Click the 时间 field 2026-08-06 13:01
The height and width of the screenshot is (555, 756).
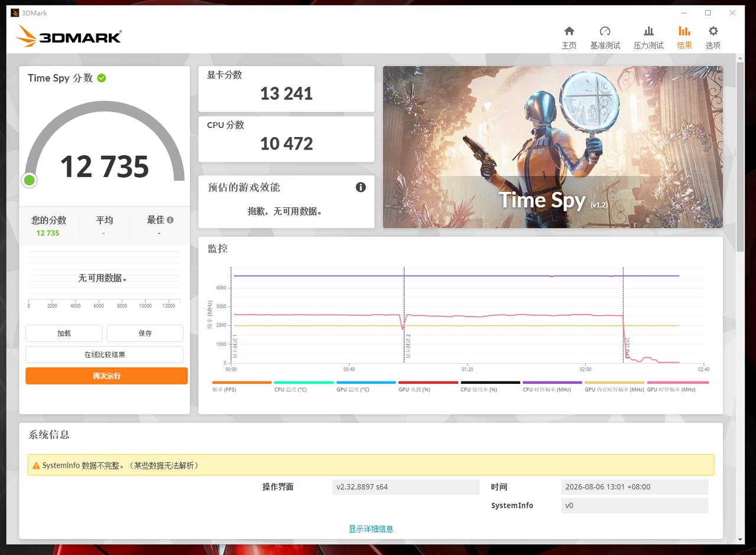tap(634, 487)
